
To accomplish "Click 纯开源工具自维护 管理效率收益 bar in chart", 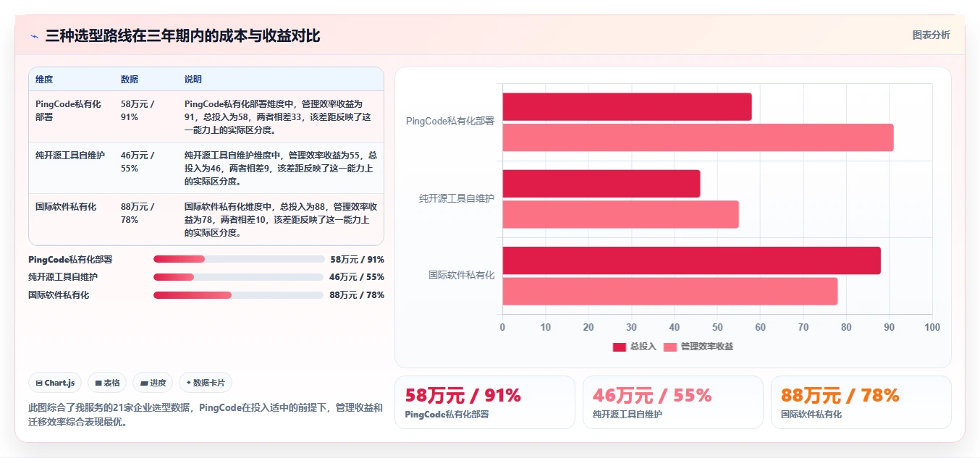I will pyautogui.click(x=620, y=214).
